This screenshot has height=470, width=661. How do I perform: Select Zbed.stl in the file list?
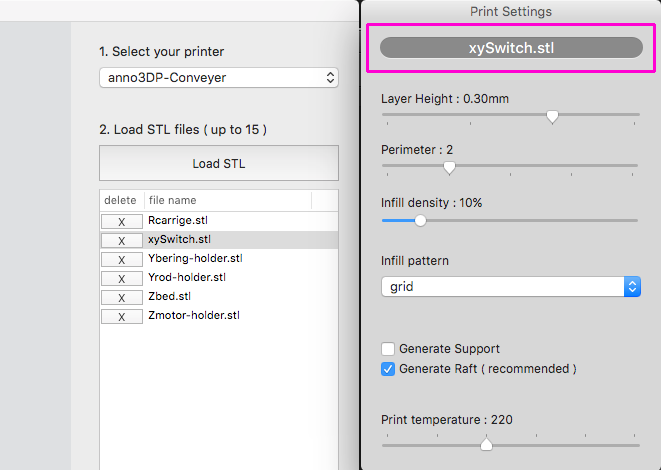pos(170,297)
